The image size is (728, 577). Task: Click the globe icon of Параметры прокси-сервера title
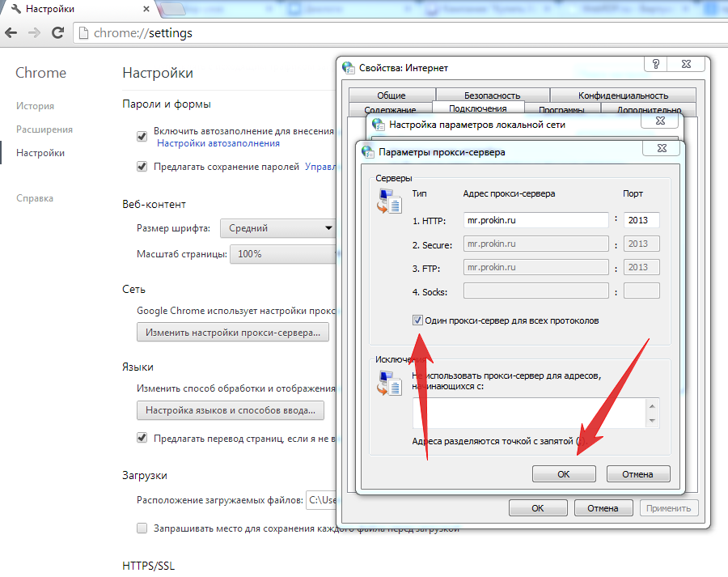coord(368,152)
